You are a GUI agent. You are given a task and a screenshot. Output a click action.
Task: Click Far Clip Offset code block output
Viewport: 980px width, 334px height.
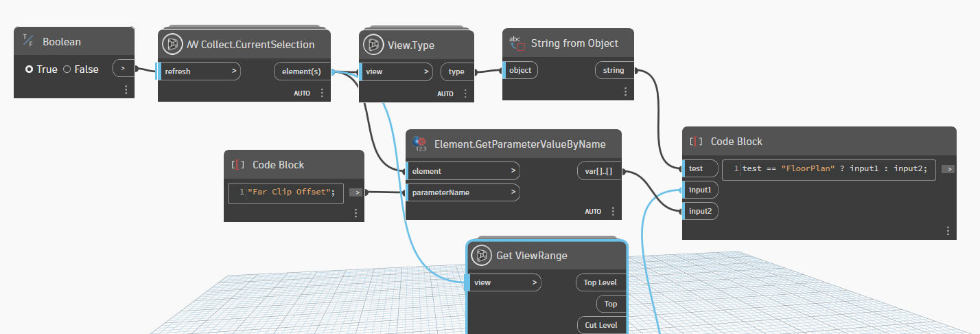coord(356,192)
